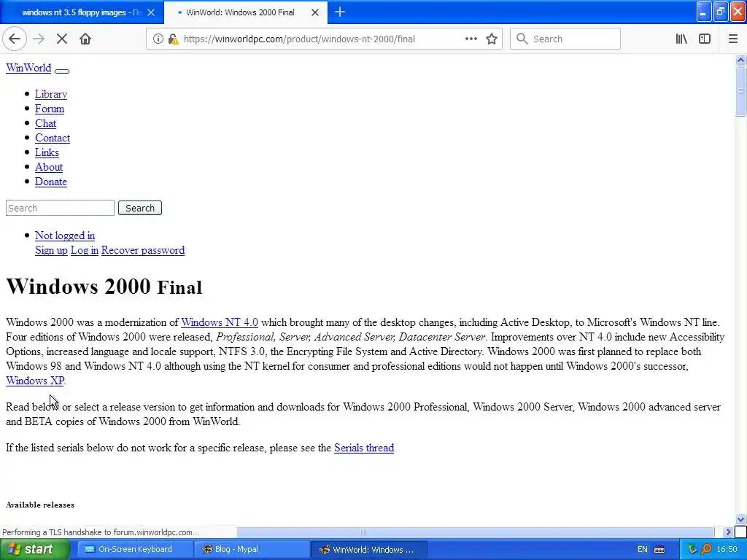Click the vertical scrollbar down arrow
This screenshot has width=747, height=560.
click(740, 519)
